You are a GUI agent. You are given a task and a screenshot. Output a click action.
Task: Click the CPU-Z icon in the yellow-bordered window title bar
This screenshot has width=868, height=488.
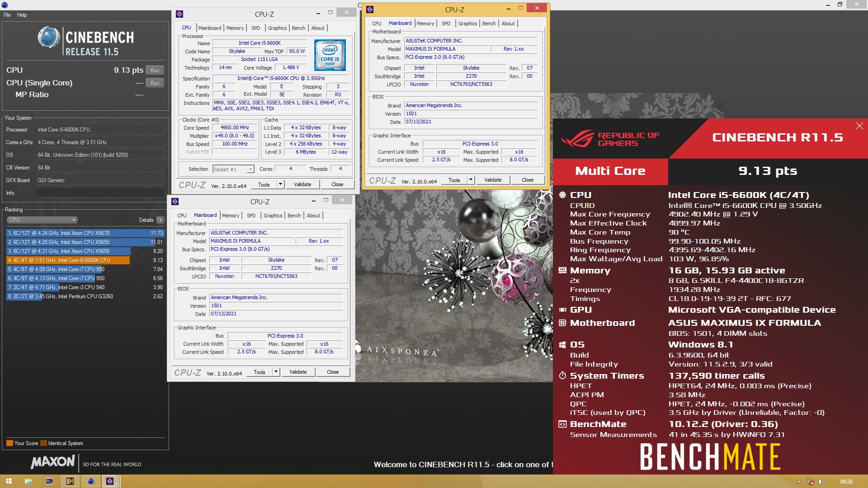click(x=370, y=9)
